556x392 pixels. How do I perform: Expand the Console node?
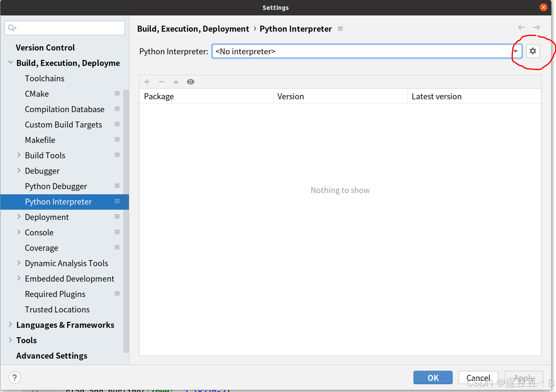18,232
